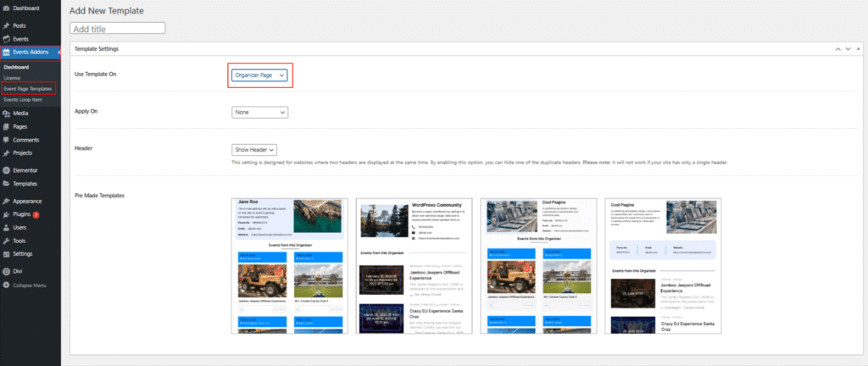Click the Elementor icon in sidebar

(7, 170)
